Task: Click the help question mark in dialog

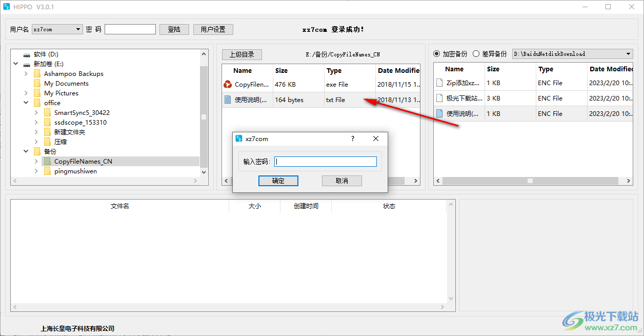Action: pos(352,139)
